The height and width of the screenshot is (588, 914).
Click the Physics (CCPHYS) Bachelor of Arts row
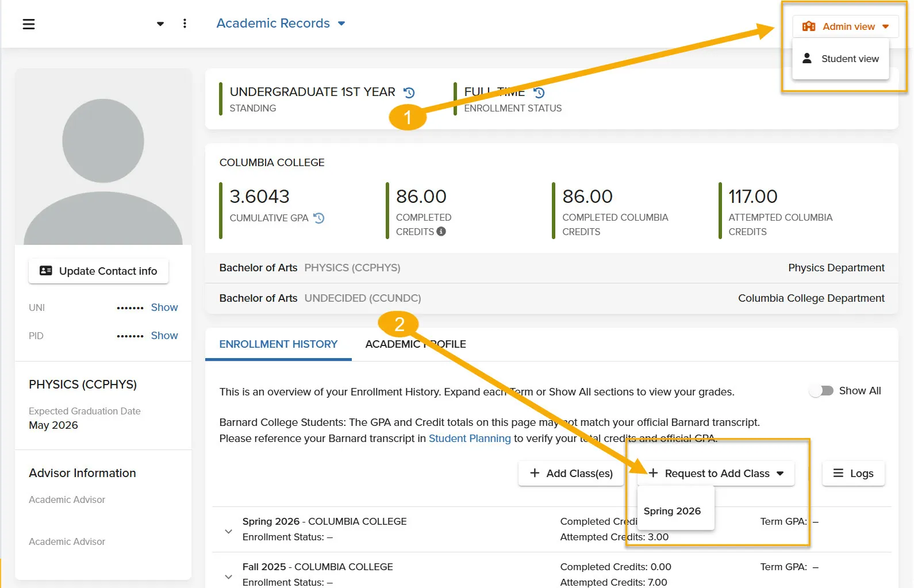click(552, 268)
